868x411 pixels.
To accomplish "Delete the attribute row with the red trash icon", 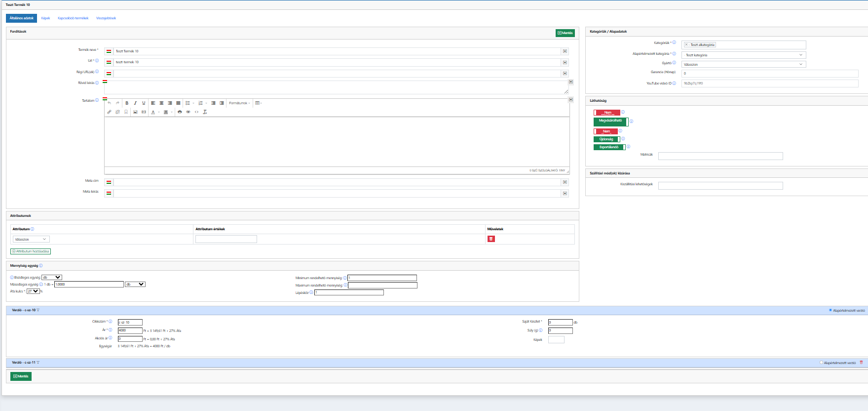I will 491,239.
